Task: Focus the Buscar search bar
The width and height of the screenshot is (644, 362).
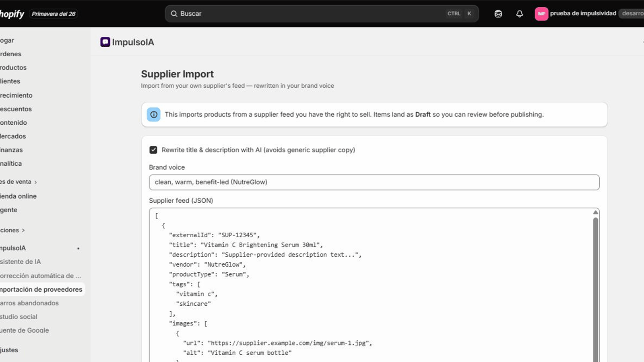Action: (322, 14)
